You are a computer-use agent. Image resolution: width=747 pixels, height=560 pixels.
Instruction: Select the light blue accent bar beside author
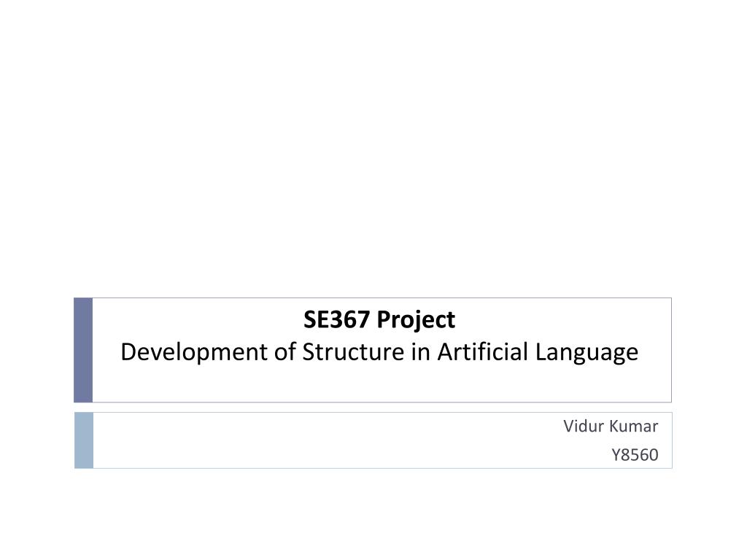coord(84,440)
